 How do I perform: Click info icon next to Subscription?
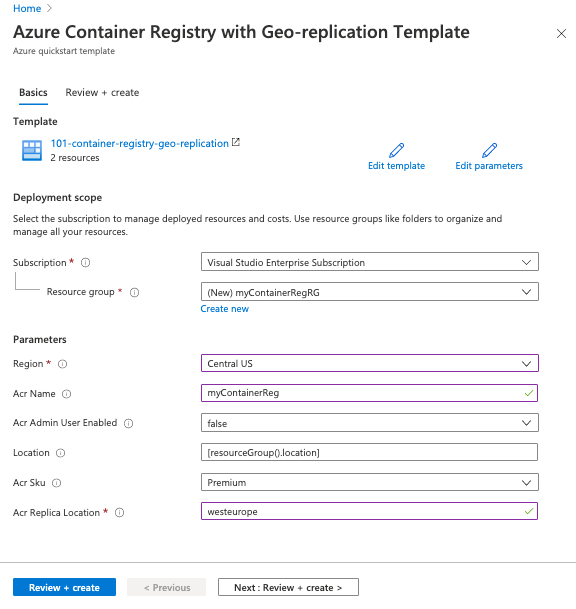coord(85,263)
